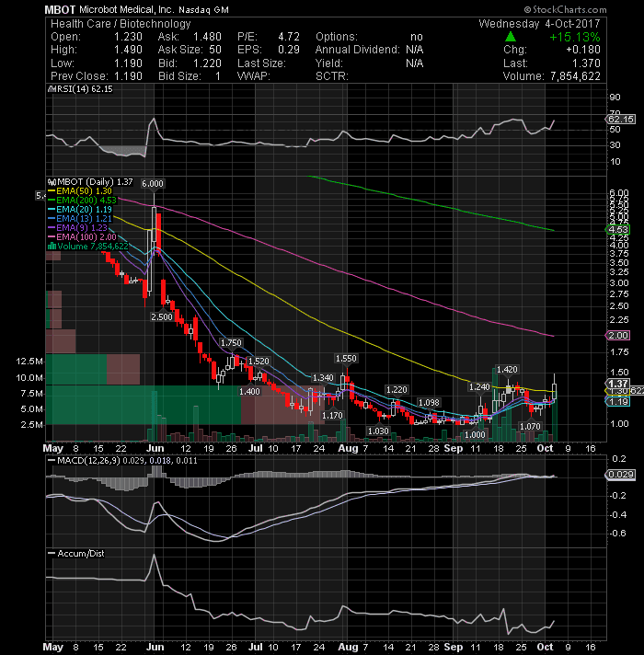The height and width of the screenshot is (655, 644).
Task: Click the VWAP label
Action: coord(254,76)
